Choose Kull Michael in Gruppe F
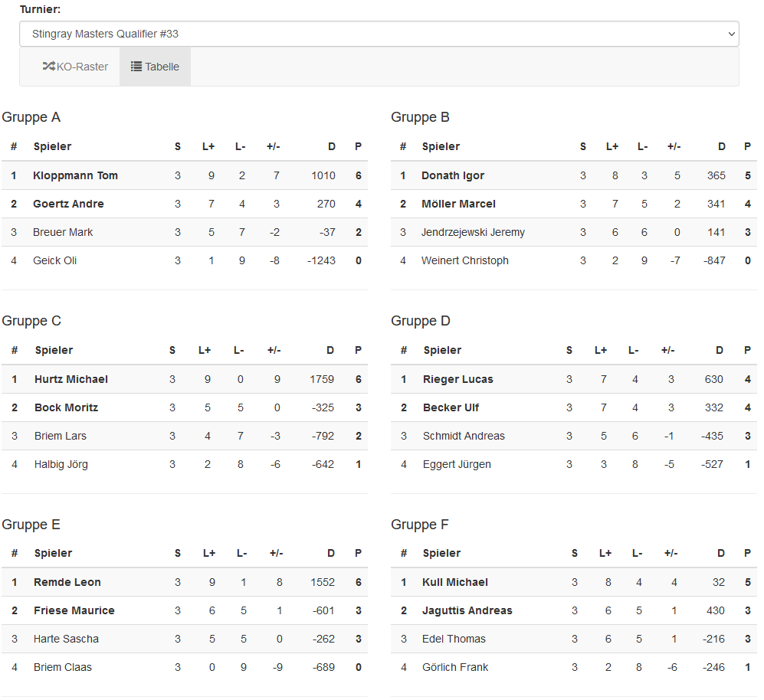The width and height of the screenshot is (764, 700). coord(454,582)
